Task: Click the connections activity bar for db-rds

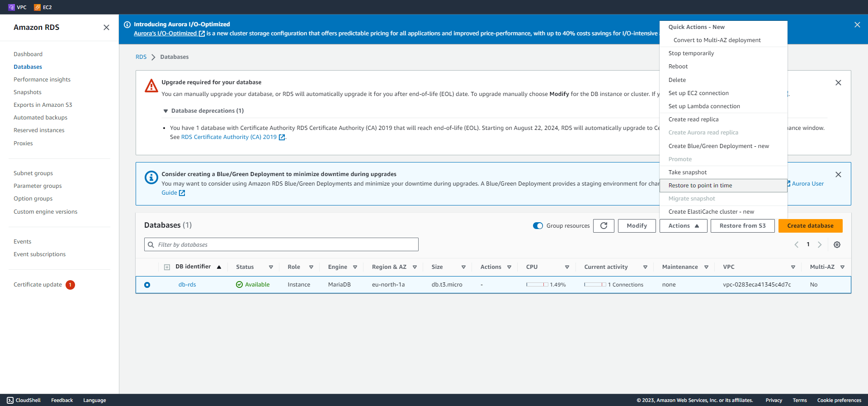Action: (x=595, y=285)
